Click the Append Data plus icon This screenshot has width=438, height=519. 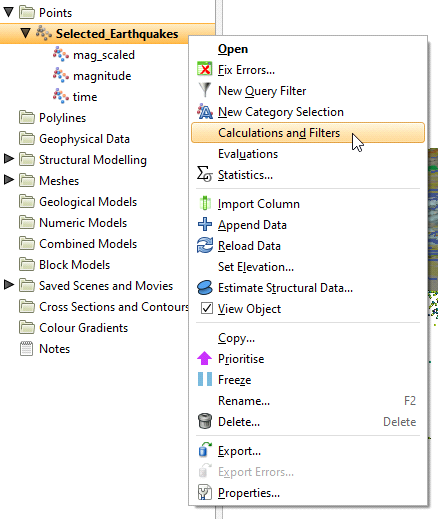(205, 224)
